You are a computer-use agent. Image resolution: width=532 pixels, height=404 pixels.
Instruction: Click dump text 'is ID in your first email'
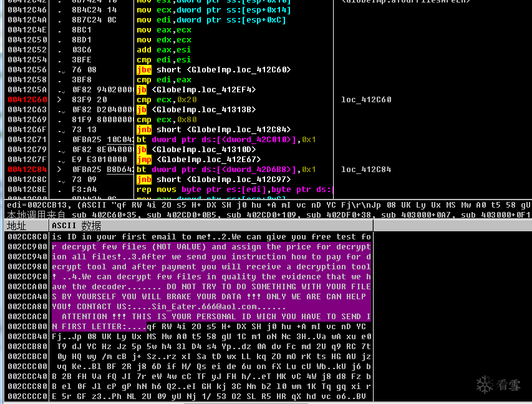coord(114,237)
